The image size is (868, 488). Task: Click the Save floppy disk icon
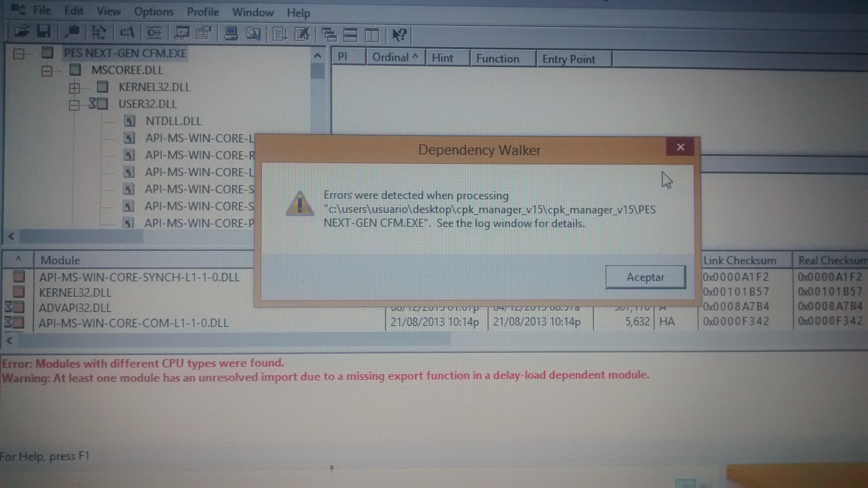point(44,32)
